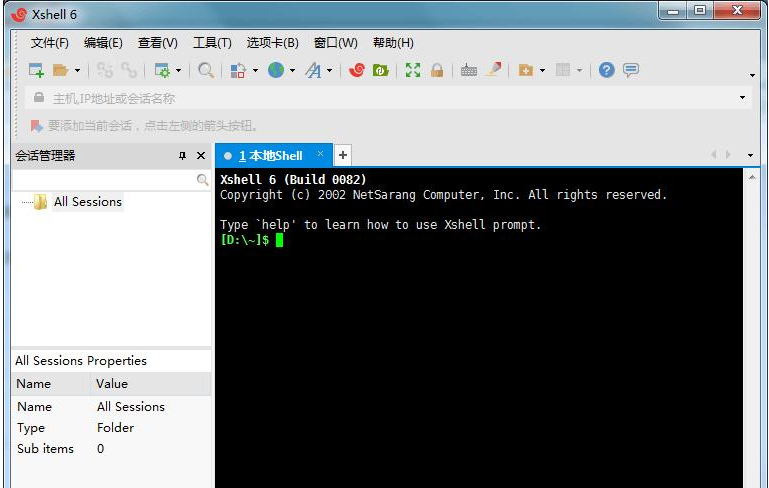The image size is (769, 488).
Task: Click the Open Session folder icon
Action: (60, 70)
